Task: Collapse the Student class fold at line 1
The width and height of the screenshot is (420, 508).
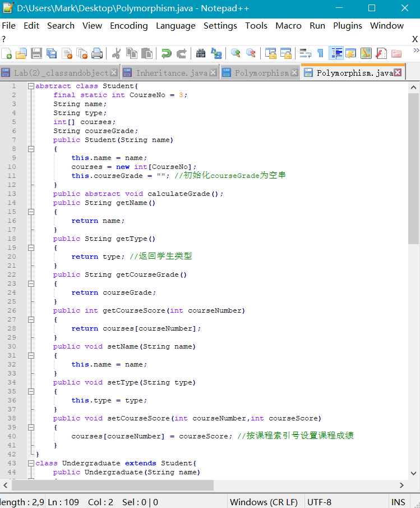Action: [x=31, y=86]
